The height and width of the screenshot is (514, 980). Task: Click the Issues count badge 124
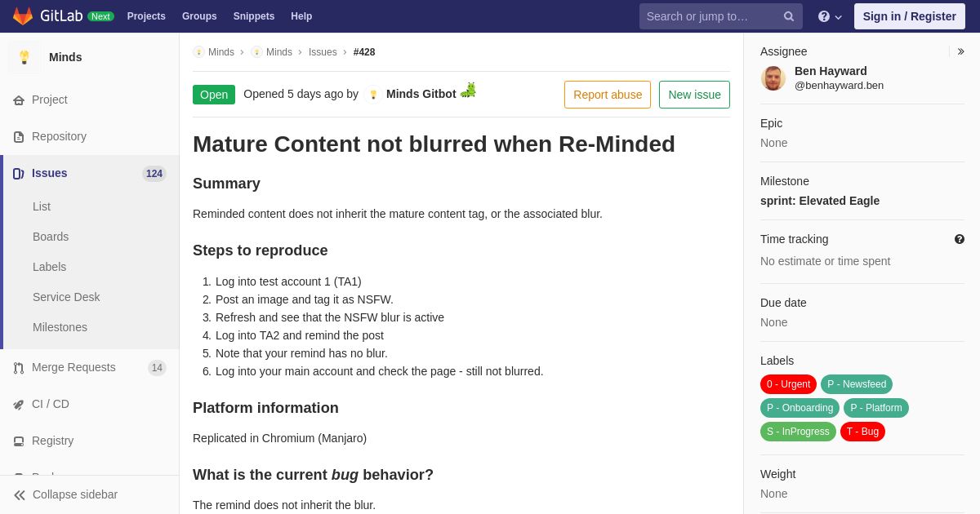tap(154, 174)
